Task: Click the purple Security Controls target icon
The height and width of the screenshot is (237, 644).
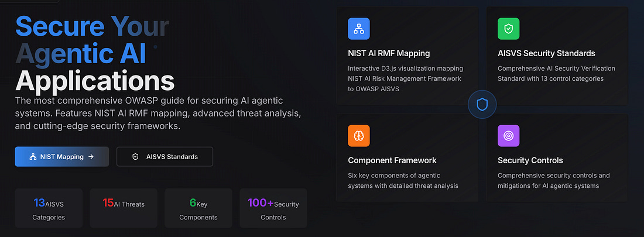Action: pyautogui.click(x=508, y=136)
